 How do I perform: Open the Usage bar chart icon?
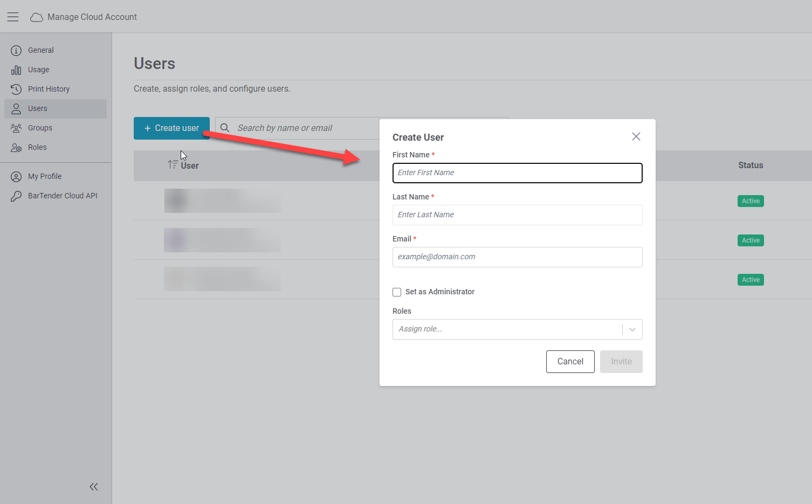click(16, 70)
